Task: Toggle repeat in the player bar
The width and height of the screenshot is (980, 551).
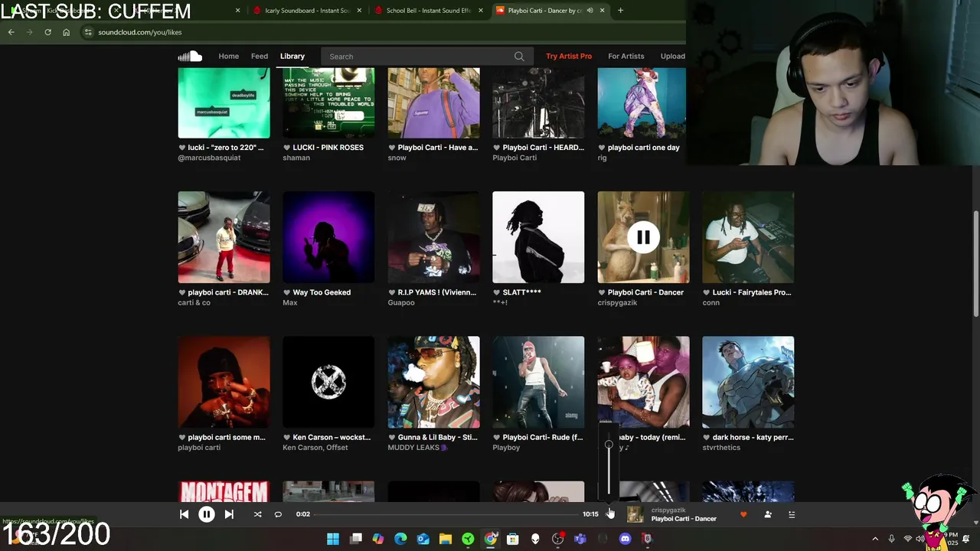Action: [x=278, y=514]
